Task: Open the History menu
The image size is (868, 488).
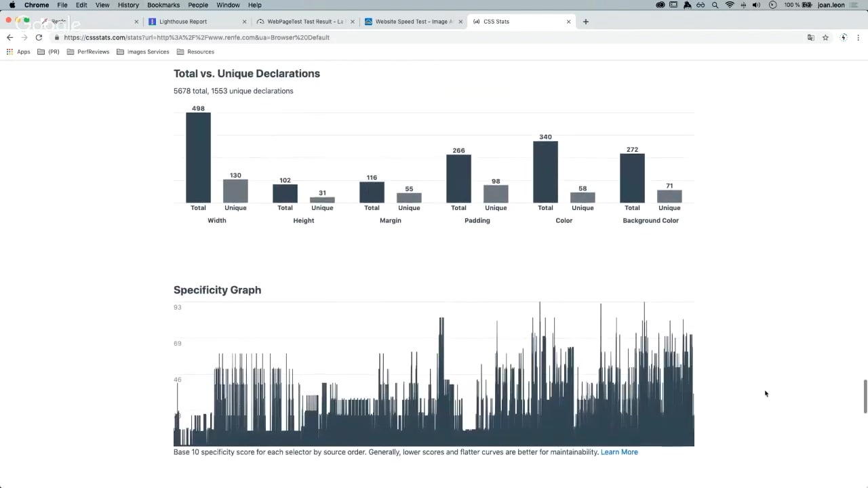Action: [128, 5]
